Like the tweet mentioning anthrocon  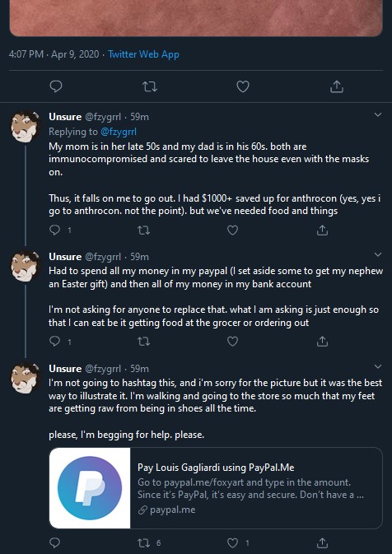(x=232, y=230)
